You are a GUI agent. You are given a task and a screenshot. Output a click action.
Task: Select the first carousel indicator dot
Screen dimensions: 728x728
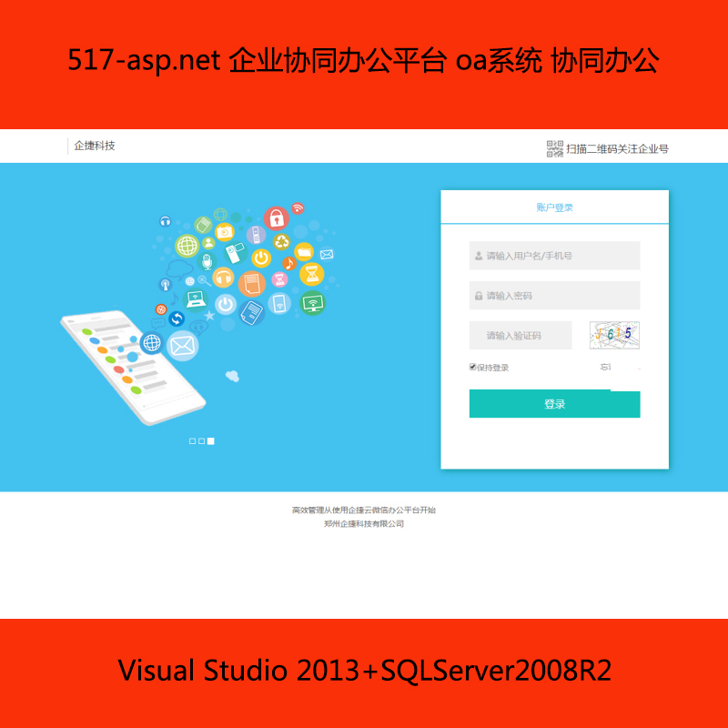pyautogui.click(x=192, y=441)
